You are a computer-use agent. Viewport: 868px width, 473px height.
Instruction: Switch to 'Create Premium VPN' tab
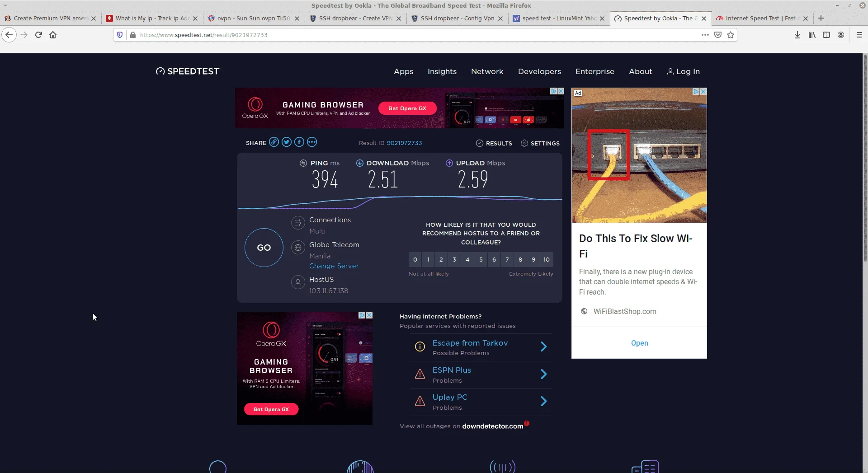(51, 19)
